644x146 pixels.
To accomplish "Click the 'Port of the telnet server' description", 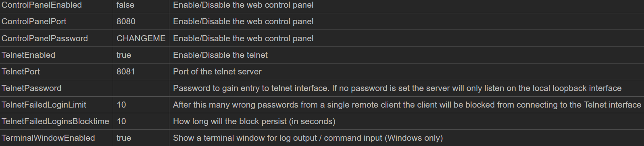I will (x=217, y=72).
